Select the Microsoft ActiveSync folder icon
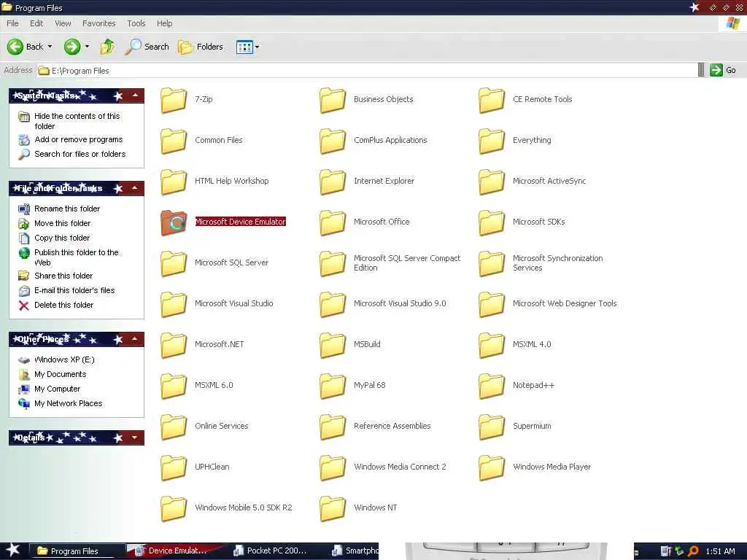The height and width of the screenshot is (560, 747). coord(492,182)
